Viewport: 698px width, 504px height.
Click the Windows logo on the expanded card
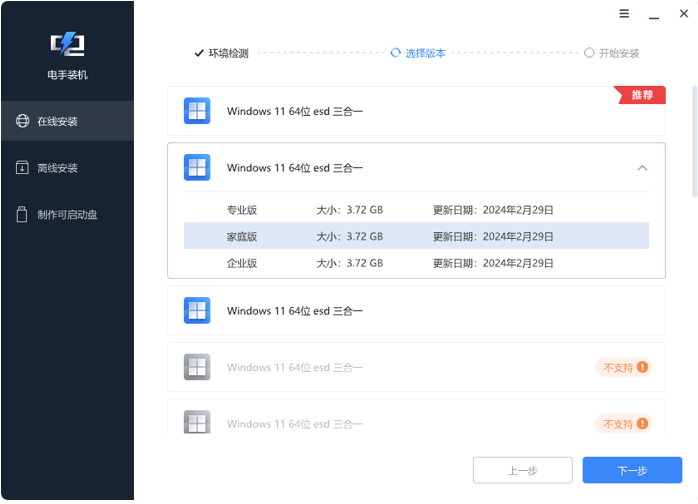tap(197, 167)
